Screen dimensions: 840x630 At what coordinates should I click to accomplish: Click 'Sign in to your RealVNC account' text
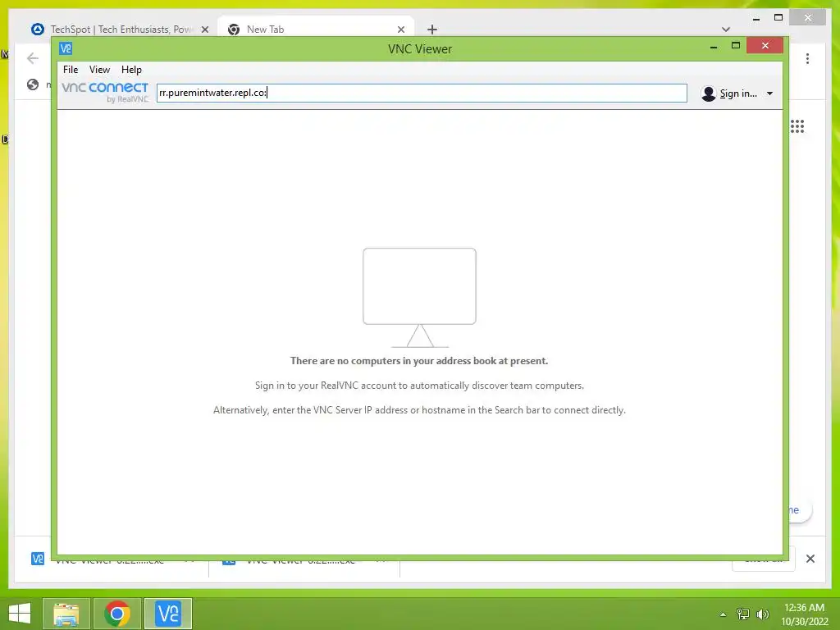[x=419, y=386]
